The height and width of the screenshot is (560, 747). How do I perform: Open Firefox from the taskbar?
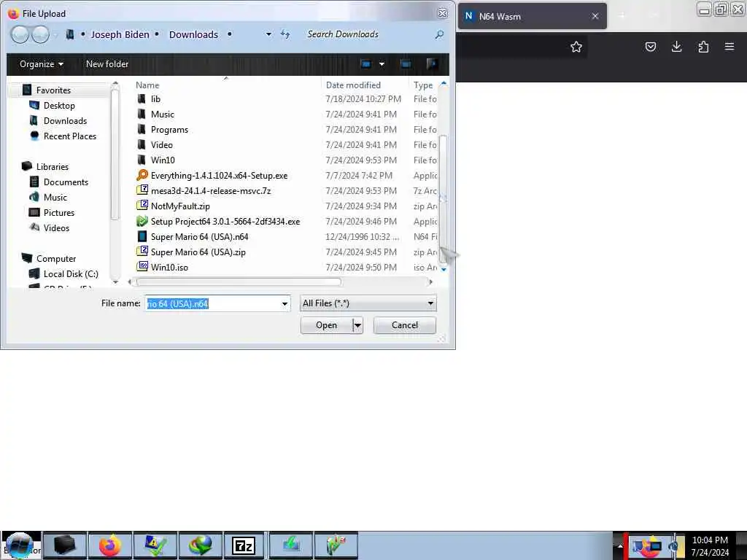(110, 545)
